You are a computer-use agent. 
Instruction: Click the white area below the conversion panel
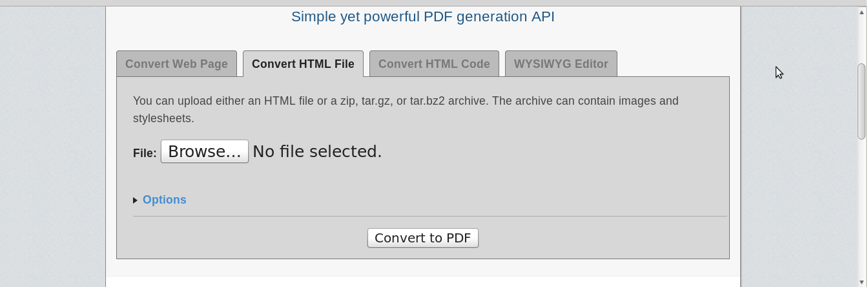point(423,281)
